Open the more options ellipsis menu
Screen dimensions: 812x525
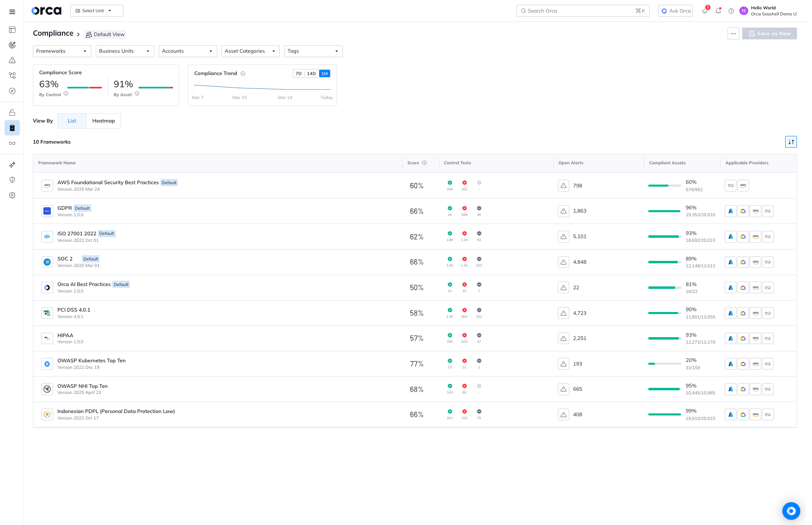click(x=733, y=34)
